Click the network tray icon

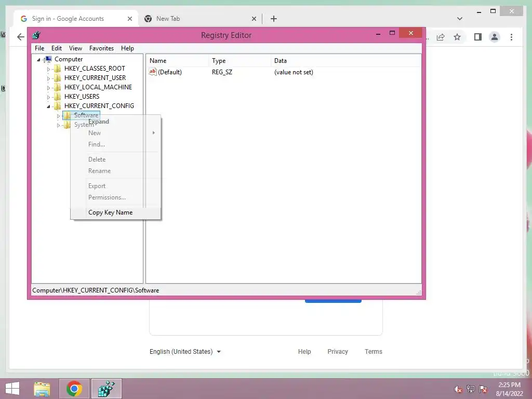pyautogui.click(x=471, y=389)
